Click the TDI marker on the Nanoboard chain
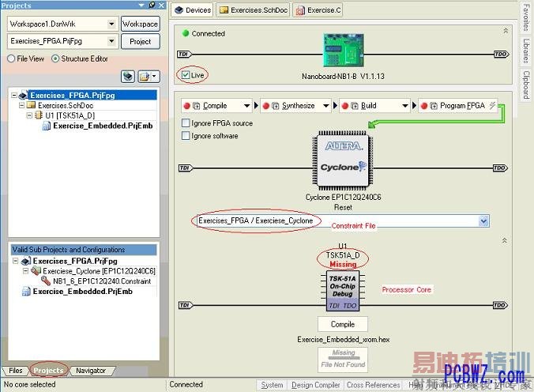 tap(185, 54)
